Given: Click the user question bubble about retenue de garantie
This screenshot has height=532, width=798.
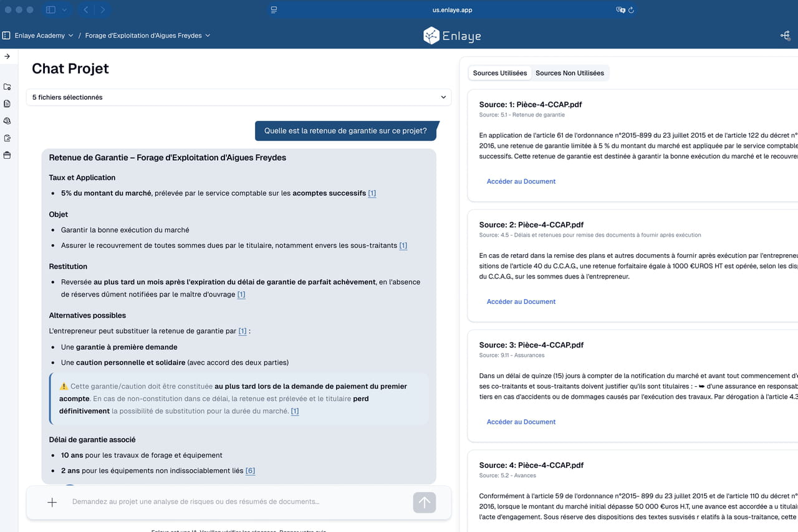Looking at the screenshot, I should click(345, 131).
